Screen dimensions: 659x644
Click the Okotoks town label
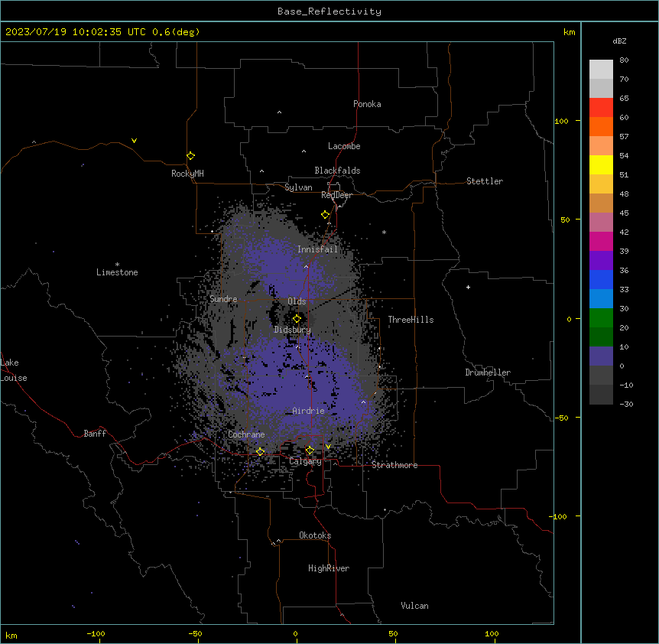coord(315,535)
